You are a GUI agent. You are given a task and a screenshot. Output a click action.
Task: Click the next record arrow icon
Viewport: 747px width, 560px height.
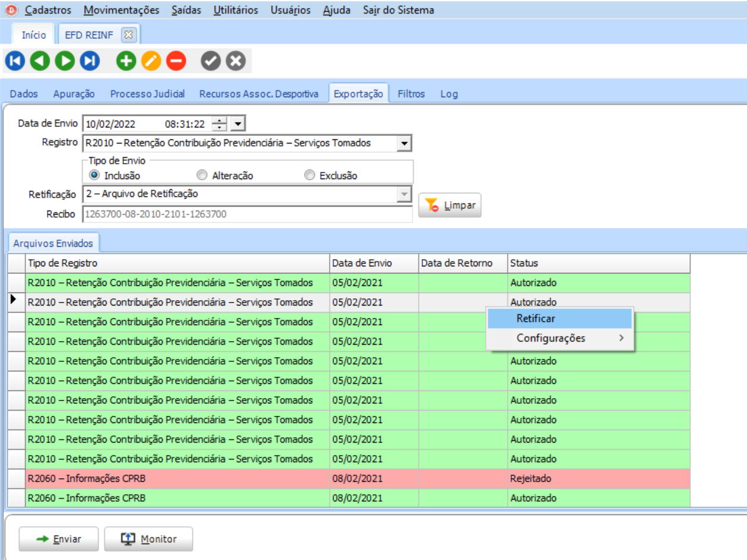pyautogui.click(x=65, y=61)
